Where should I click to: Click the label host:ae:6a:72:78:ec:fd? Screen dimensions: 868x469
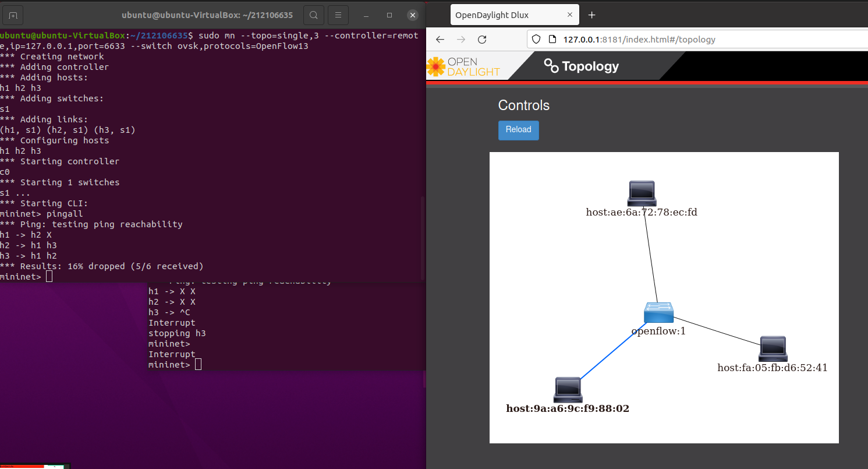[642, 212]
